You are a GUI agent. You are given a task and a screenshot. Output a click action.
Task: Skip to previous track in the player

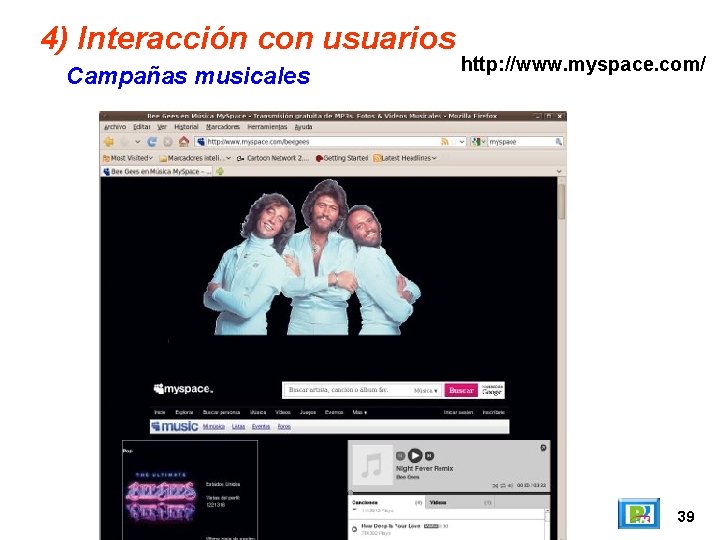point(400,456)
